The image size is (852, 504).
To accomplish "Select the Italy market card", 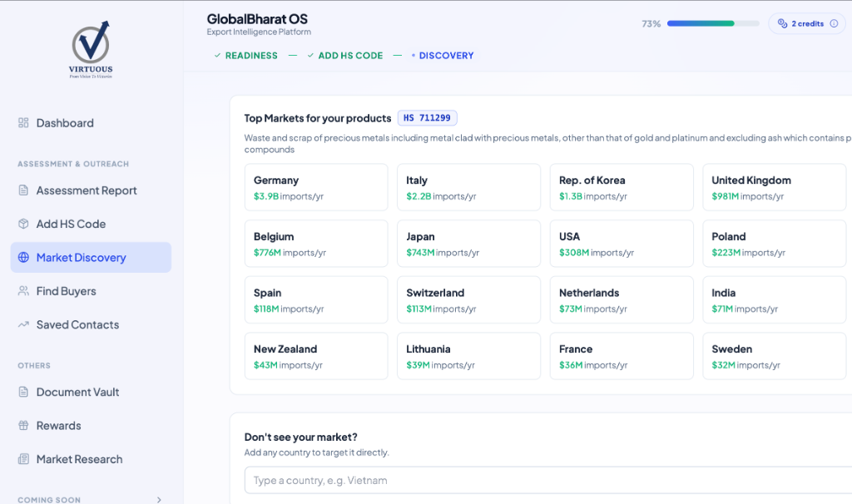I will click(x=469, y=187).
